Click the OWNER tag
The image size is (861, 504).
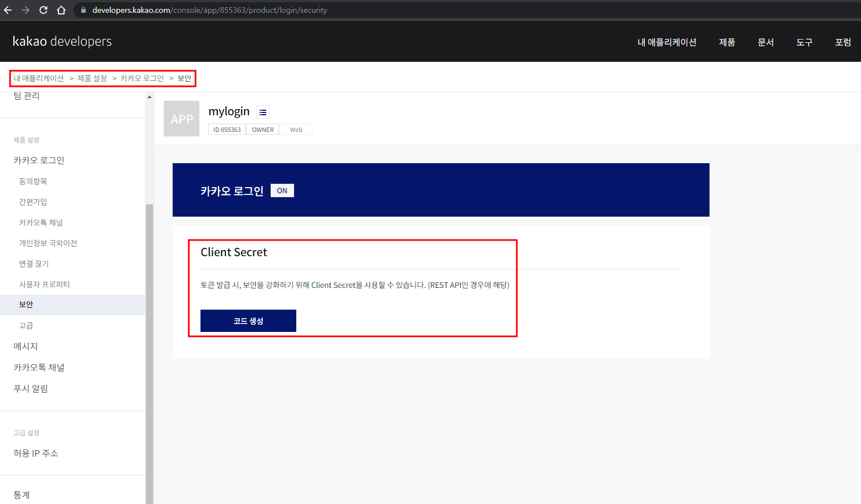263,130
